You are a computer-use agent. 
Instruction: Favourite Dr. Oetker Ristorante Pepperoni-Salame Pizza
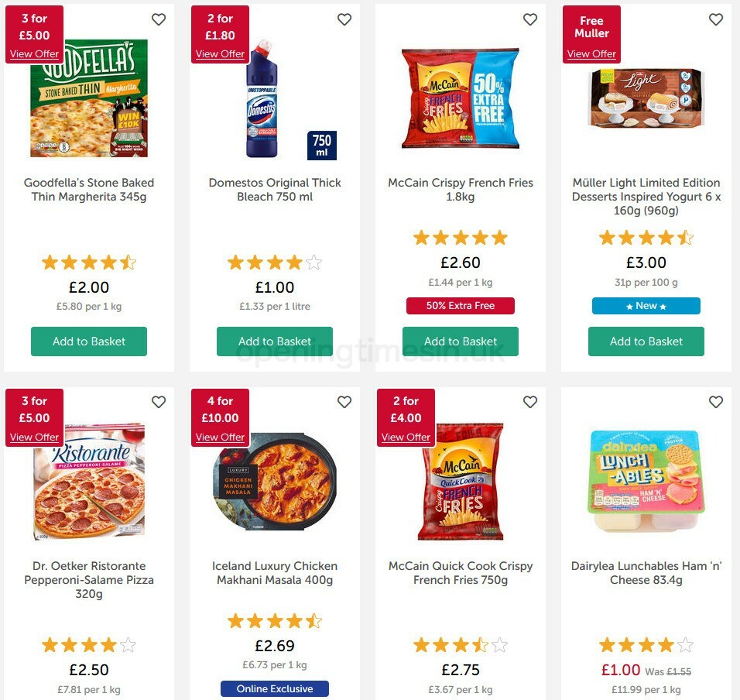pyautogui.click(x=159, y=402)
